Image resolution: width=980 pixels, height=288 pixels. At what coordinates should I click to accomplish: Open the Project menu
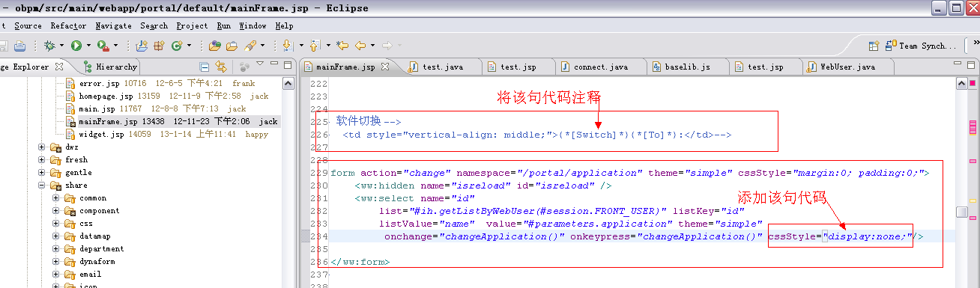192,25
